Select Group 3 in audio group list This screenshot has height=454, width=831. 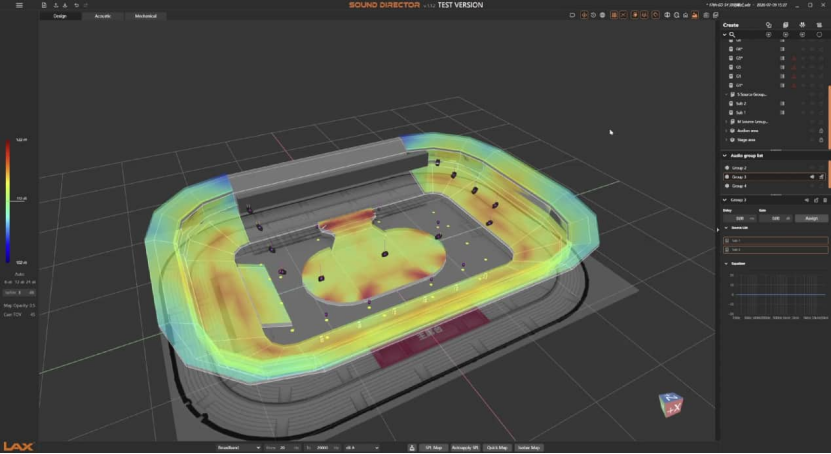pyautogui.click(x=775, y=177)
